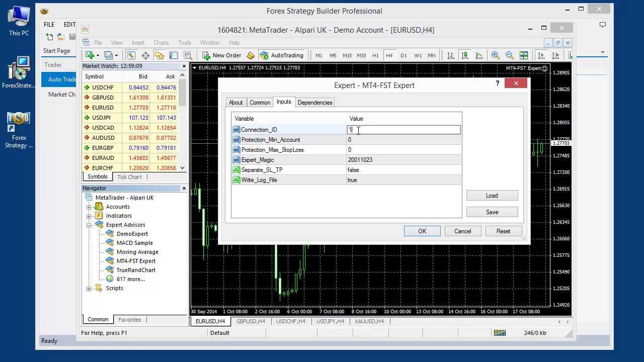644x362 pixels.
Task: Select the D1 timeframe button
Action: pyautogui.click(x=404, y=55)
